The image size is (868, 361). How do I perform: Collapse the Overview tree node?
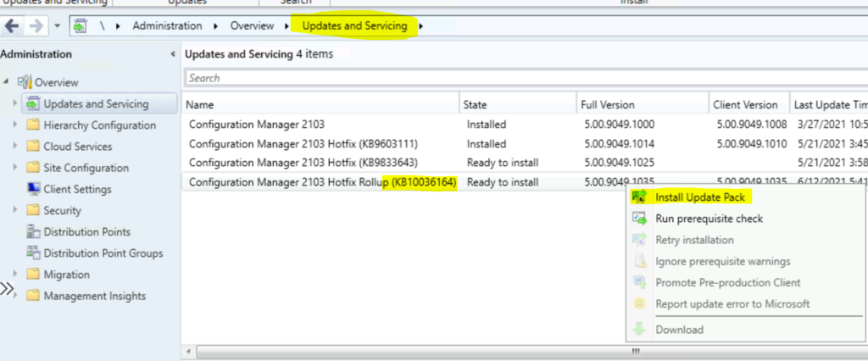tap(6, 82)
